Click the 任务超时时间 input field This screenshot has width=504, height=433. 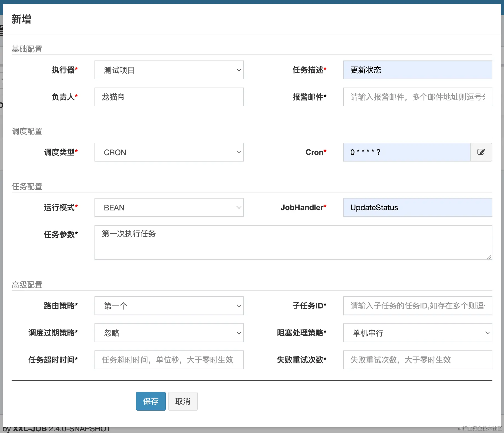point(169,360)
